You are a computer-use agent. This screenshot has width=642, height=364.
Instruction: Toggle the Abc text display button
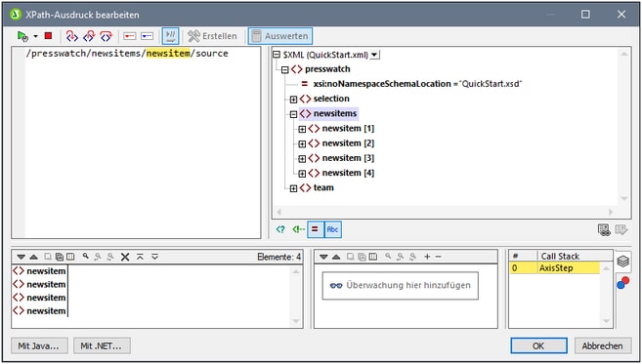(332, 229)
